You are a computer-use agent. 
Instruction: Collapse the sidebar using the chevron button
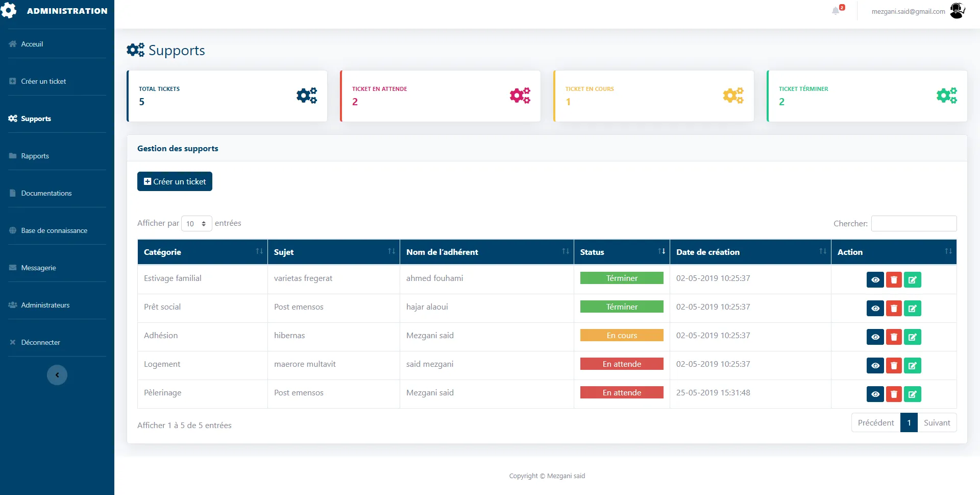(x=57, y=374)
